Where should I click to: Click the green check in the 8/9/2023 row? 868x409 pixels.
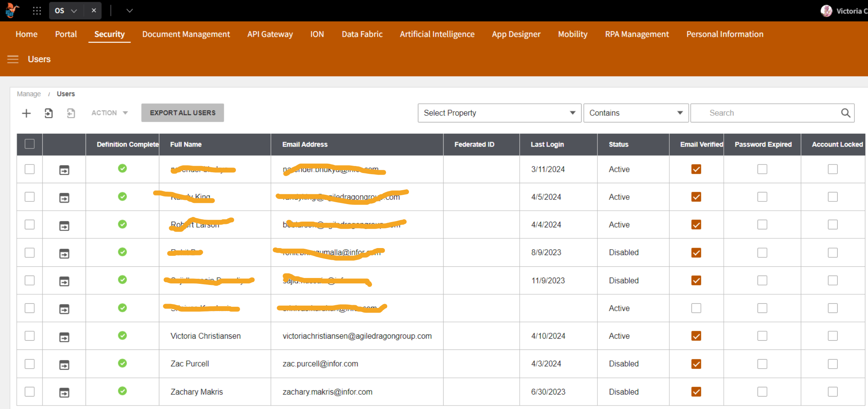click(122, 252)
